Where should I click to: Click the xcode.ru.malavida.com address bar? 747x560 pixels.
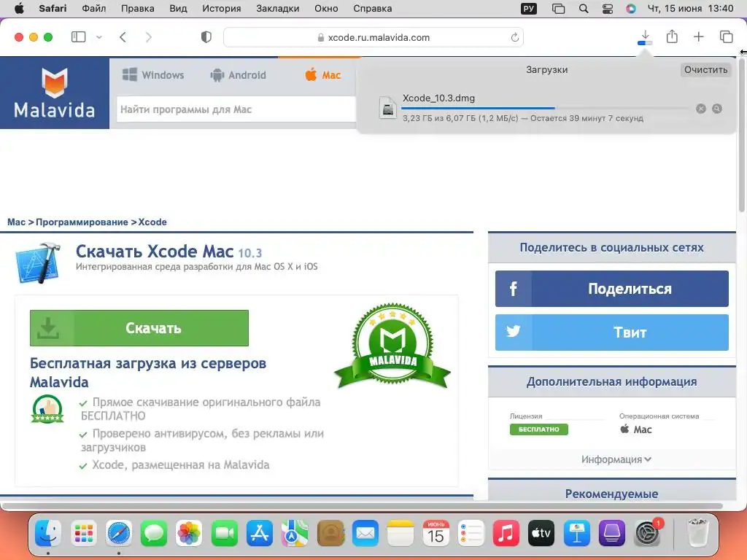(x=373, y=37)
